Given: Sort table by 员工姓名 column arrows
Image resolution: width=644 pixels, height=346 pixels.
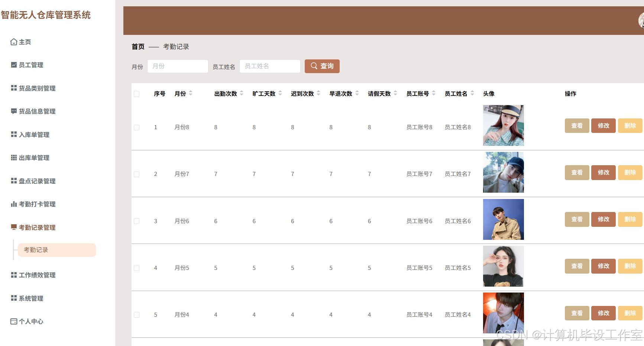Looking at the screenshot, I should coord(472,93).
